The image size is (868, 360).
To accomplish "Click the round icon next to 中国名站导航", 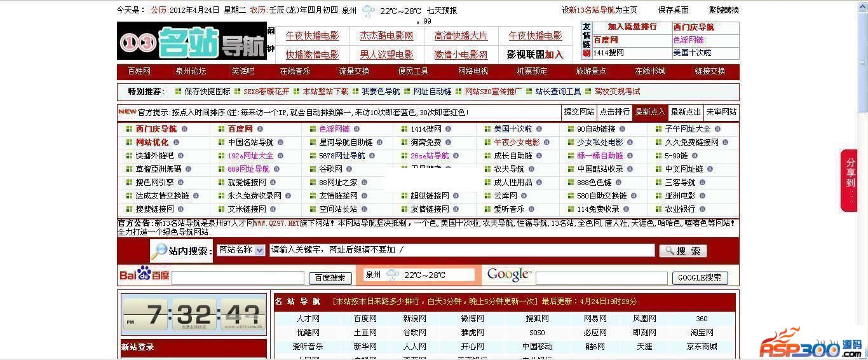I will pos(280,142).
